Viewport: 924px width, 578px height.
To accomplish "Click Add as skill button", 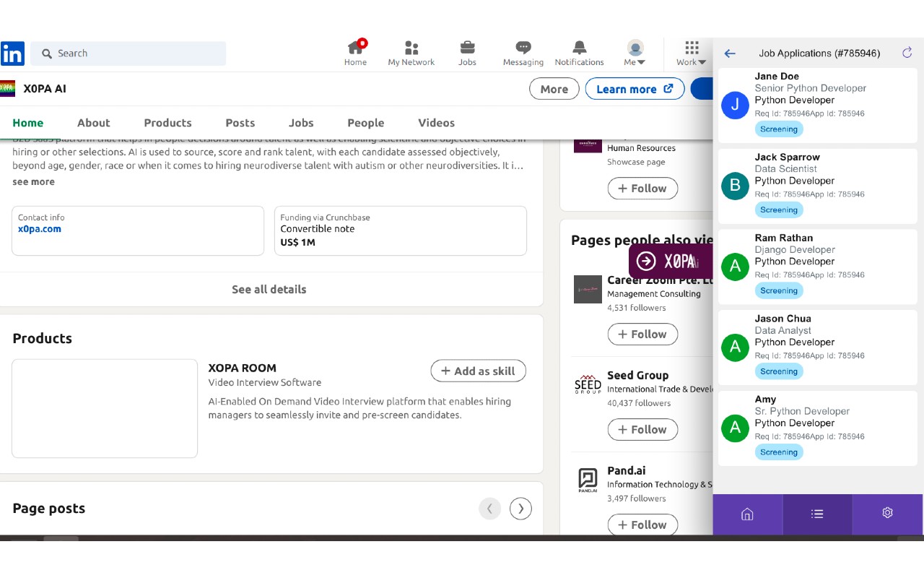I will 479,371.
